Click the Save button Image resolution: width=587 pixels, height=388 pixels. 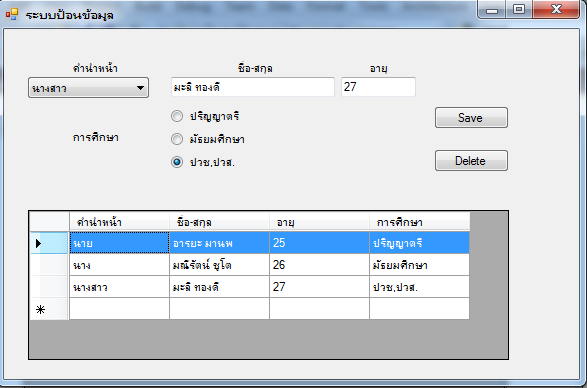471,118
